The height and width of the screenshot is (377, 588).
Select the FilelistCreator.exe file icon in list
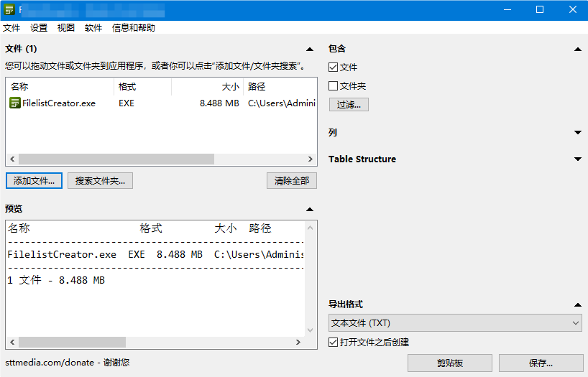(x=15, y=103)
